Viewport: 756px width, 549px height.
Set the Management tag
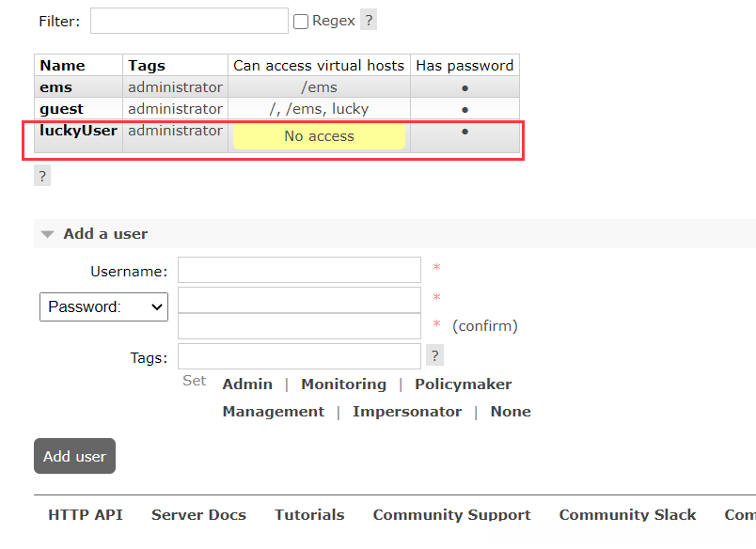click(x=273, y=412)
